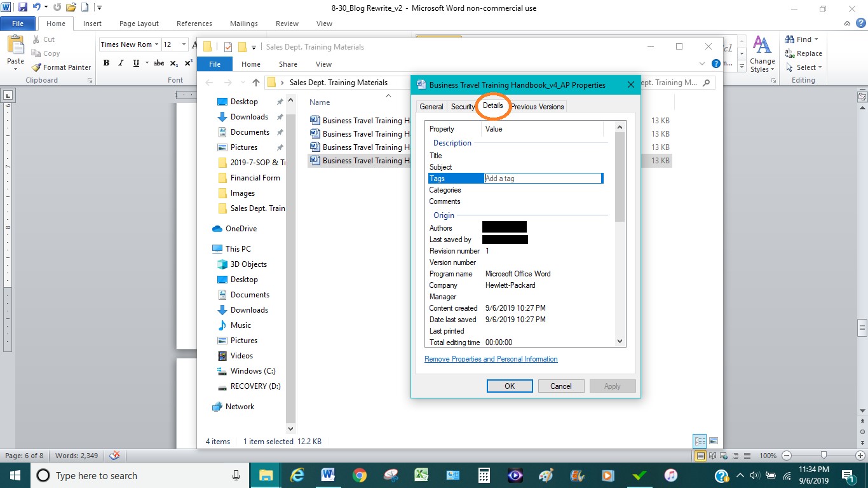
Task: Open Chrome from the taskbar
Action: click(360, 475)
